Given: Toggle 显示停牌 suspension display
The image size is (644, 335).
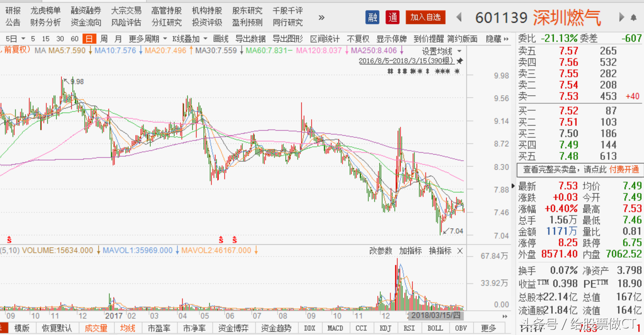Looking at the screenshot, I should point(392,39).
